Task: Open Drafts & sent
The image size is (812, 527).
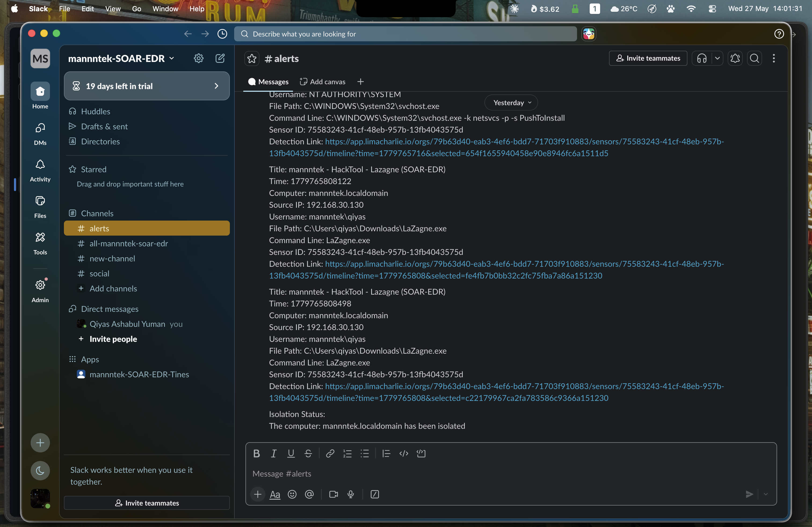Action: pyautogui.click(x=147, y=126)
